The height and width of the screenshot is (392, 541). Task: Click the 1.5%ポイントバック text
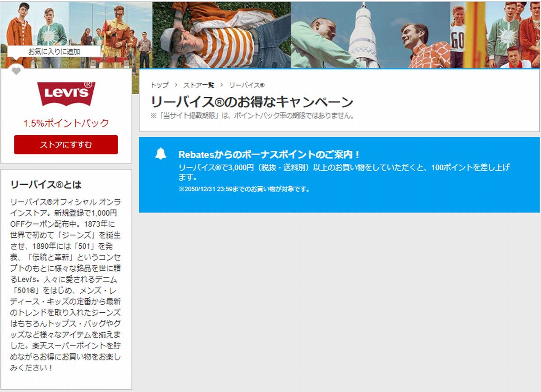click(x=66, y=123)
